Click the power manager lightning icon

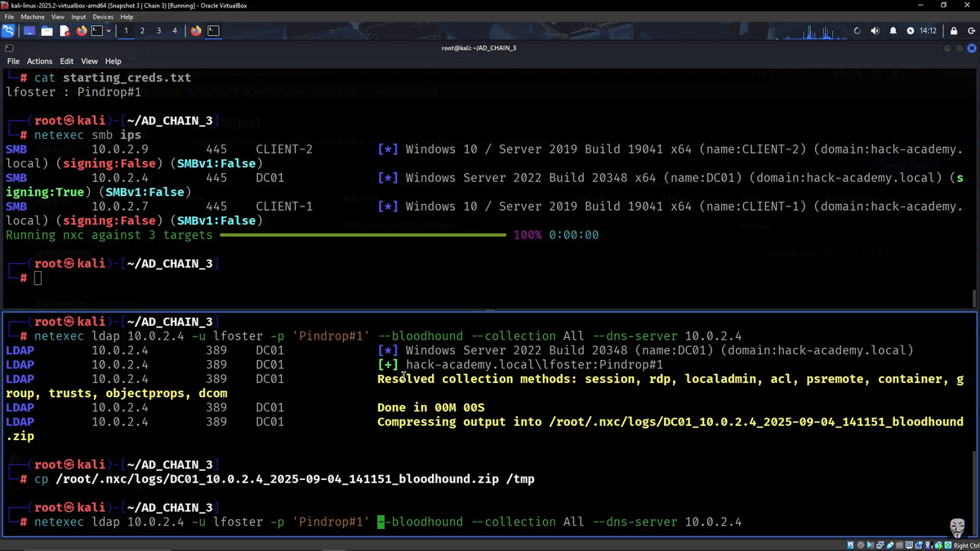click(911, 31)
